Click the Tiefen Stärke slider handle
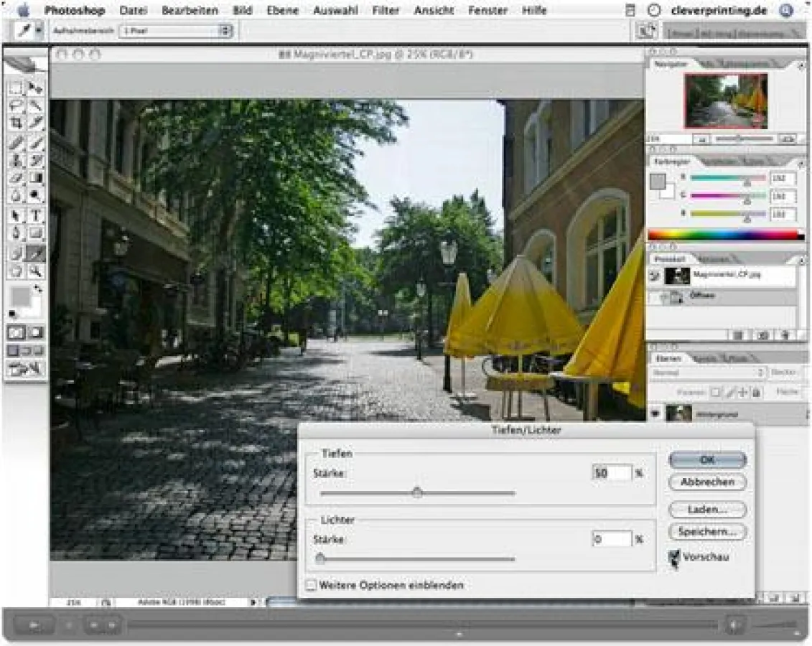812x646 pixels. point(417,492)
